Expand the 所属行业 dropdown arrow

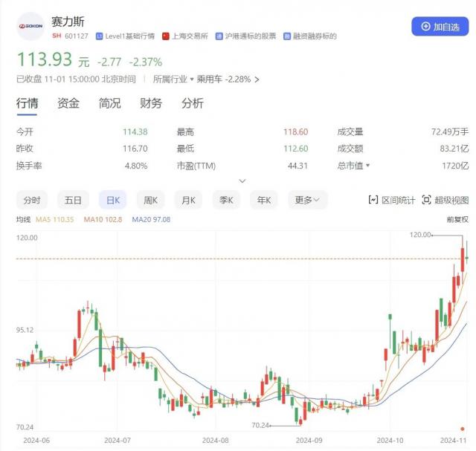coord(192,79)
